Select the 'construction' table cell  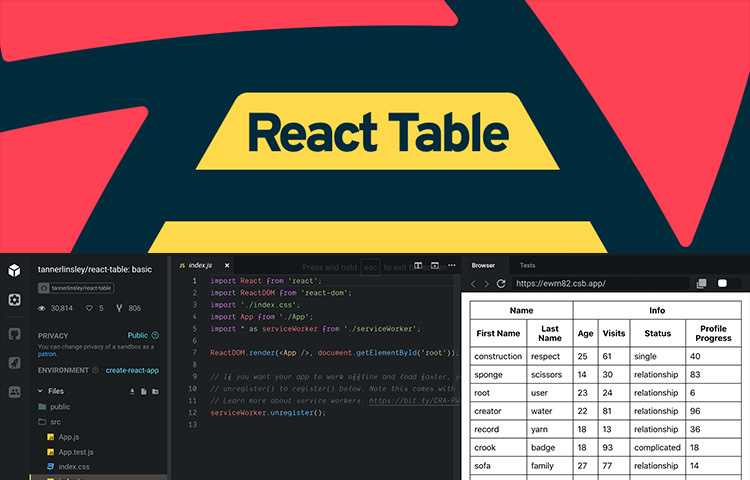(498, 357)
